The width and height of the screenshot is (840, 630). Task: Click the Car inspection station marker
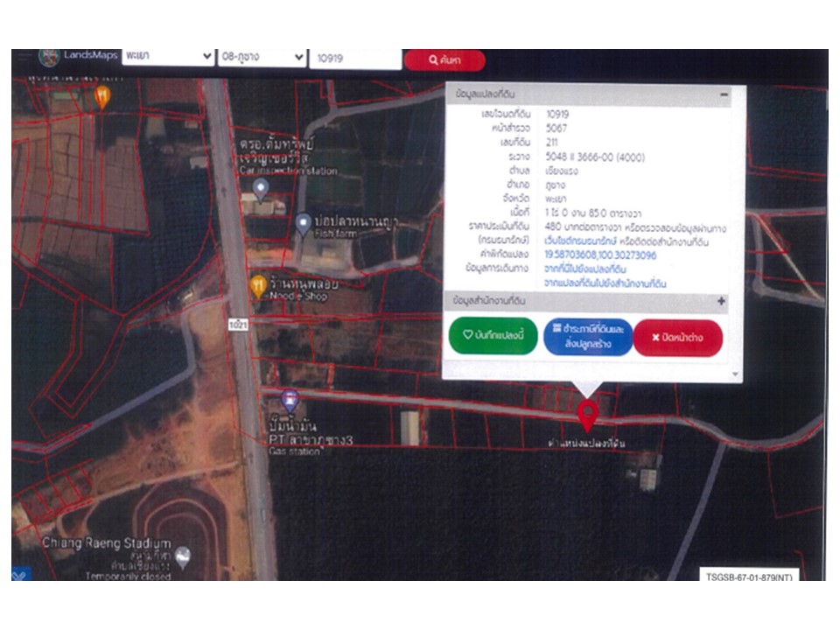click(x=260, y=187)
